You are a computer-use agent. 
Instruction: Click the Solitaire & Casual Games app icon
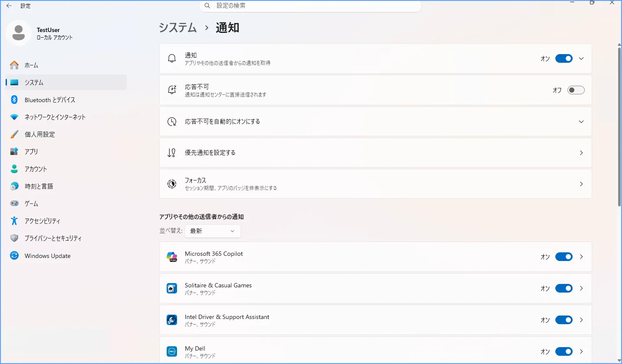[x=172, y=288]
